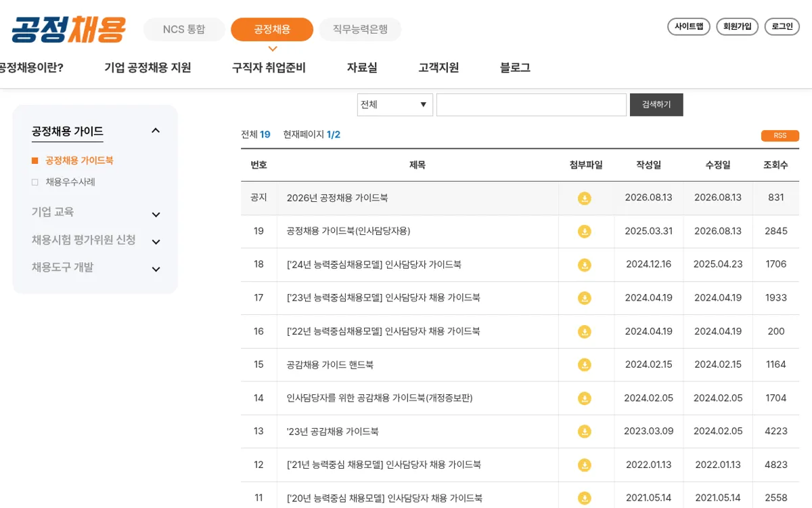Open the 자료실 menu

(x=362, y=68)
